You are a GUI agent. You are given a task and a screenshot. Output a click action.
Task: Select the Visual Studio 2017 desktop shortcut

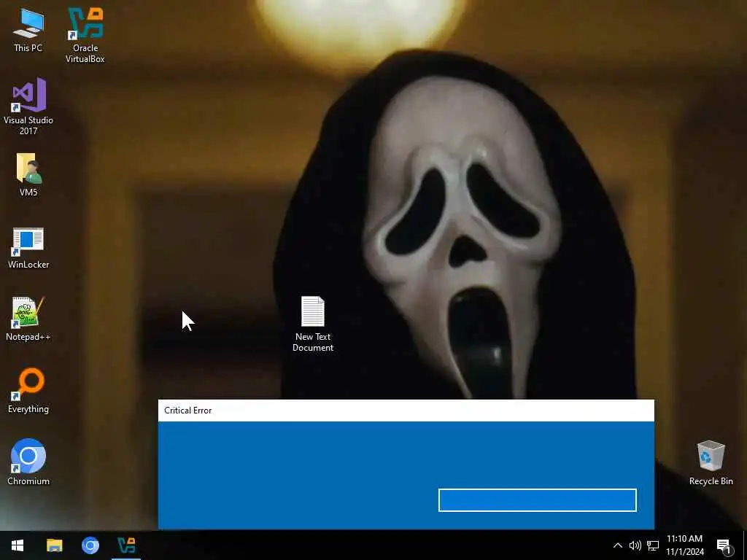pyautogui.click(x=28, y=106)
